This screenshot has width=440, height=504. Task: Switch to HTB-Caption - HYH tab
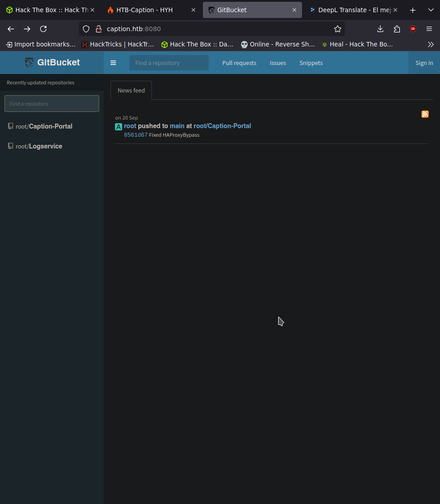(x=144, y=10)
